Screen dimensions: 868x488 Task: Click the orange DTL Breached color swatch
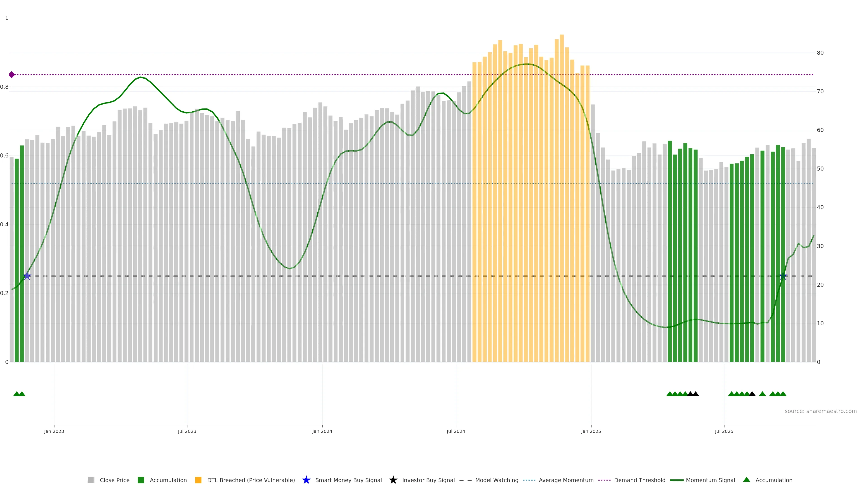tap(198, 480)
